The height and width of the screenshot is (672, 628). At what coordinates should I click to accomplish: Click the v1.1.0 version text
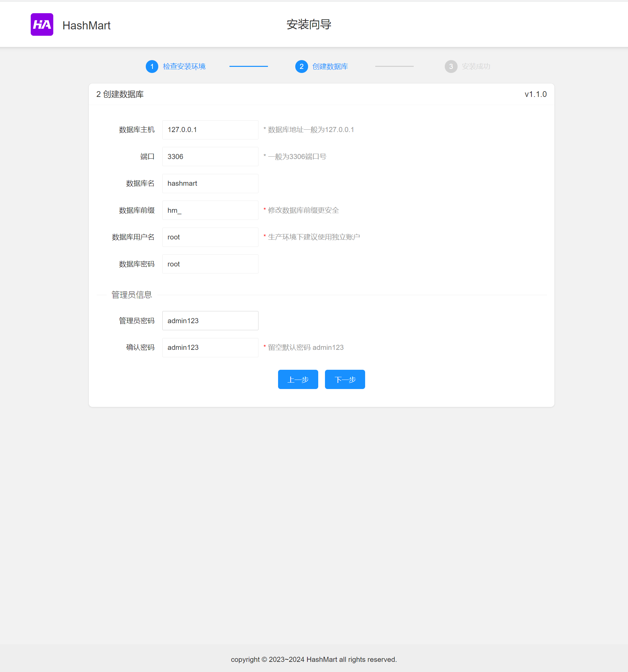536,94
